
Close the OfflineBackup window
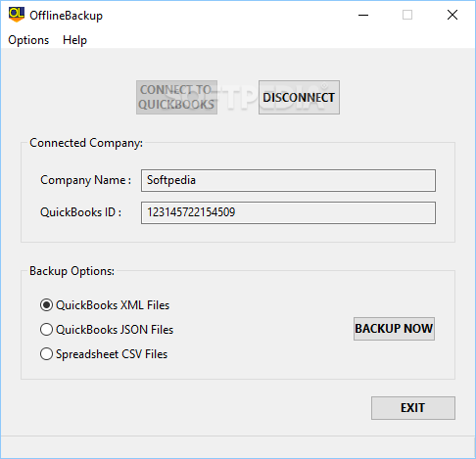pyautogui.click(x=452, y=15)
